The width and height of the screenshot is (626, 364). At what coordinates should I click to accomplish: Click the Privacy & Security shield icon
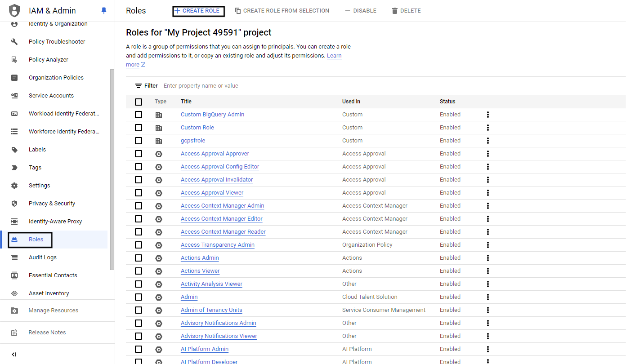coord(14,204)
